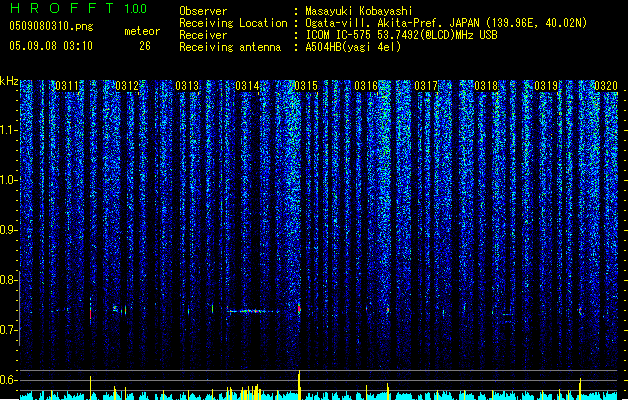Click the 0.6 kHz axis label
The width and height of the screenshot is (629, 400).
tap(8, 380)
